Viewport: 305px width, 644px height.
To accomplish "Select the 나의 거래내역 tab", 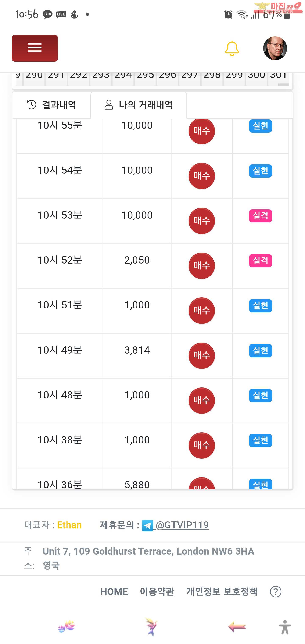I will [x=139, y=105].
